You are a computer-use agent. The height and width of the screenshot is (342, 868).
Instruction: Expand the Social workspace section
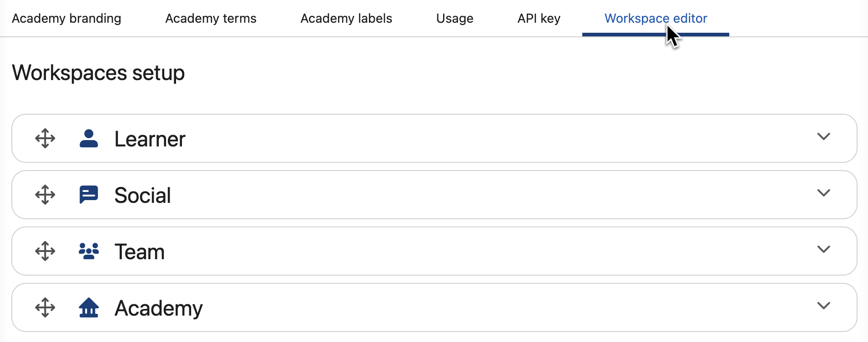824,193
